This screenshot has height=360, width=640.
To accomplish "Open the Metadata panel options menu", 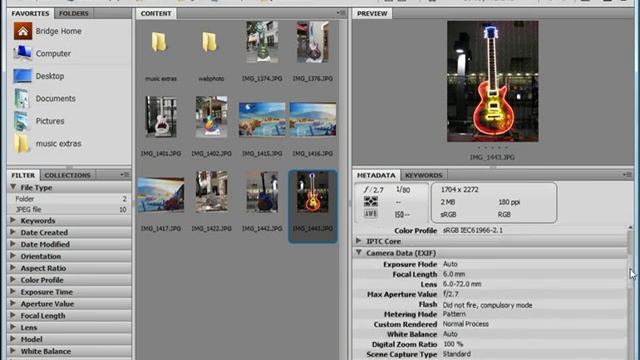I will (627, 175).
